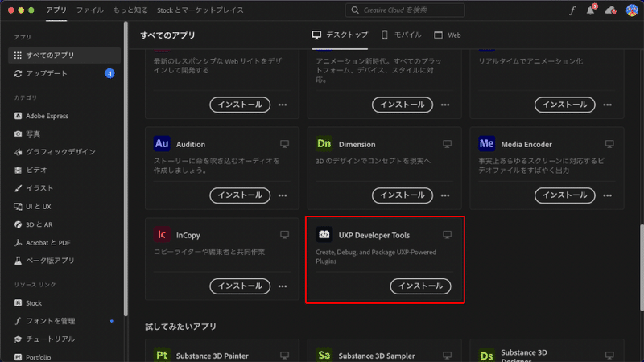Open the もっと知る top tab
Viewport: 644px width, 362px height.
coord(130,10)
